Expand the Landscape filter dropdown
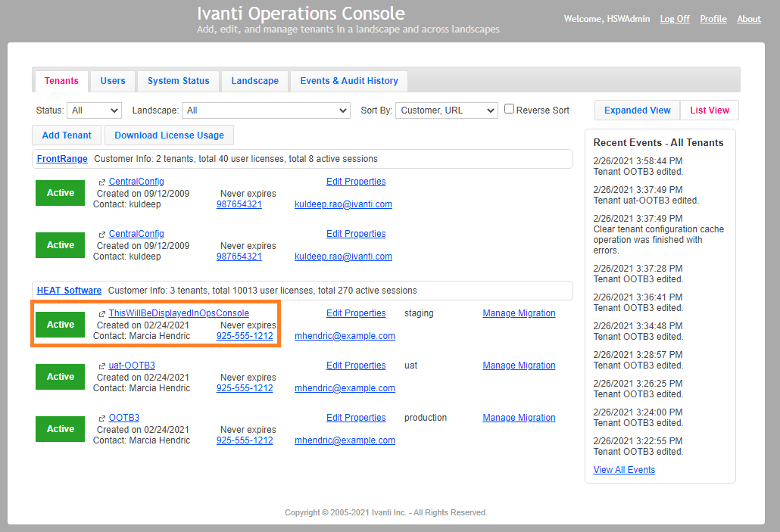Viewport: 780px width, 532px height. point(266,109)
